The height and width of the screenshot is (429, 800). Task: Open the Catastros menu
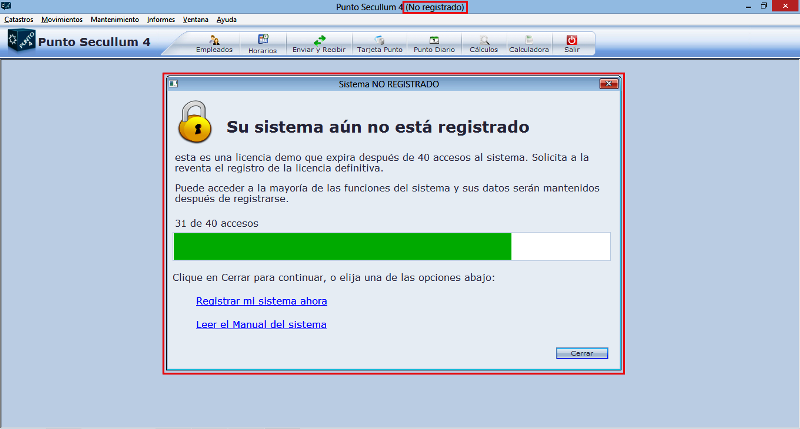tap(18, 20)
